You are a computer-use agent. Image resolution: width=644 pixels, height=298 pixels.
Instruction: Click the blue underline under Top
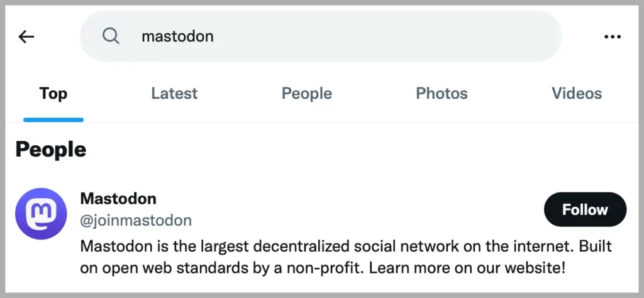53,120
